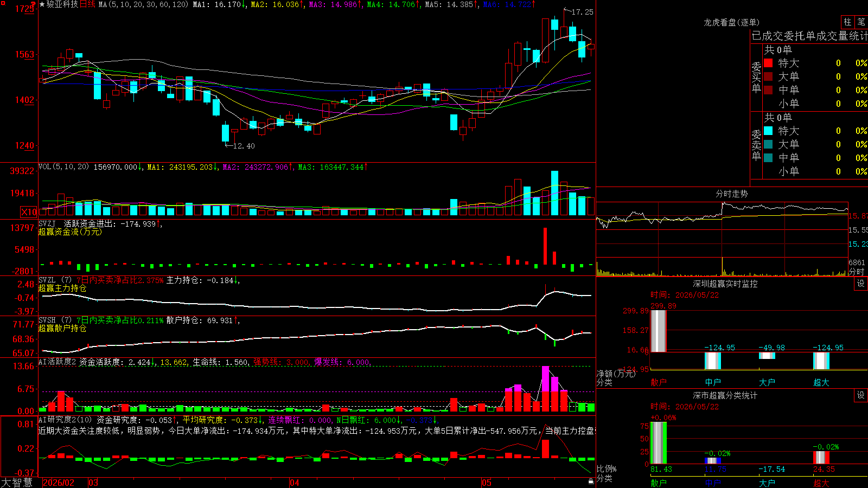Image resolution: width=868 pixels, height=488 pixels.
Task: Click the 超赢散户持仓 label
Action: [62, 329]
